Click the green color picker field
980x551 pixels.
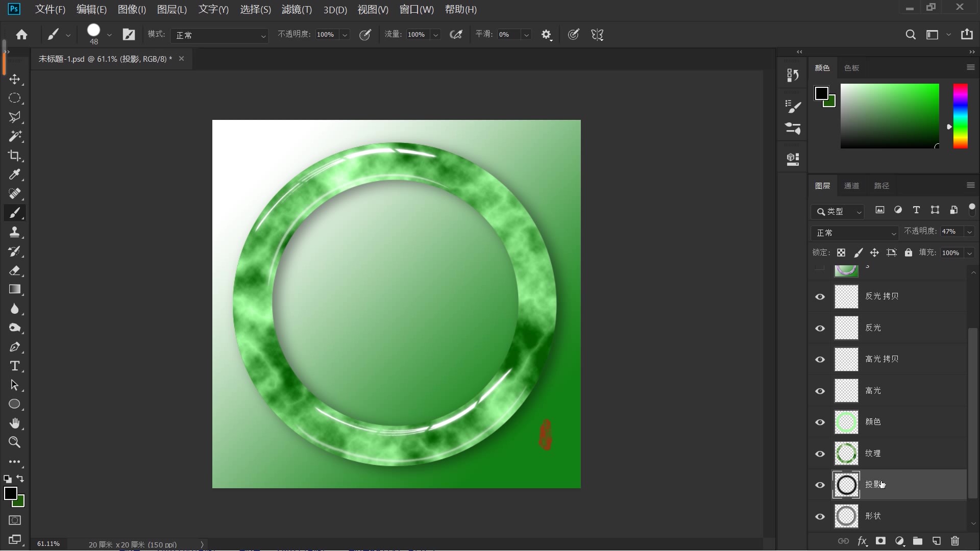[890, 116]
